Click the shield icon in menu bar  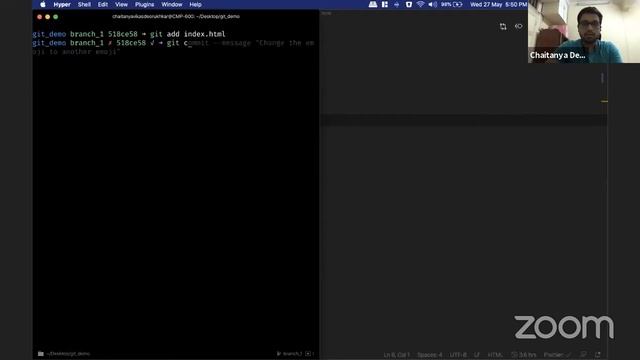pyautogui.click(x=409, y=4)
